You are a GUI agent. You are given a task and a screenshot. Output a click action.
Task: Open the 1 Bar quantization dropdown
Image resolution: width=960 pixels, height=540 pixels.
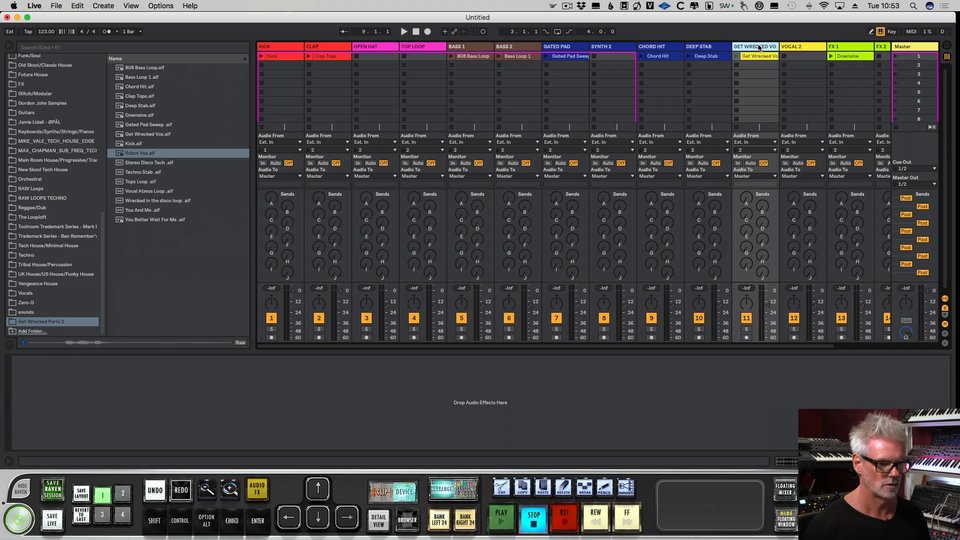(x=132, y=31)
